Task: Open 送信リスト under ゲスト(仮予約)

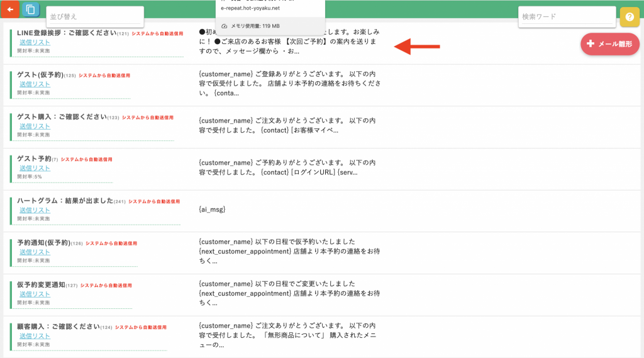Action: (35, 84)
